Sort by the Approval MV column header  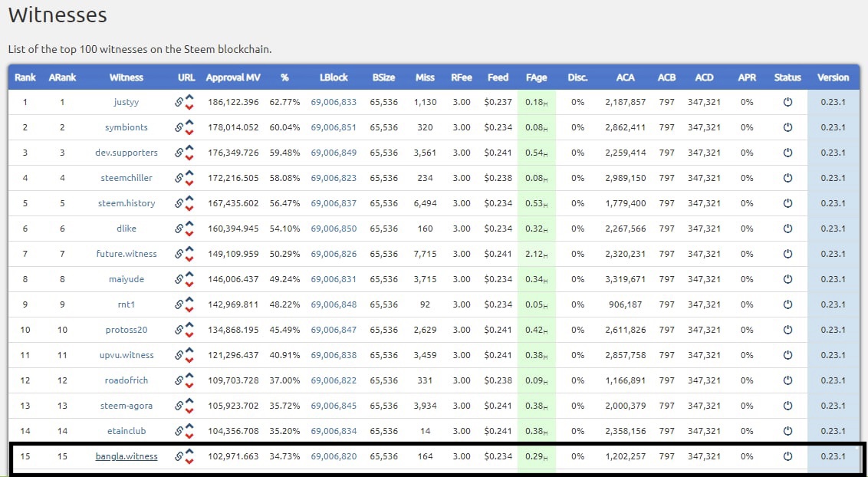coord(233,77)
